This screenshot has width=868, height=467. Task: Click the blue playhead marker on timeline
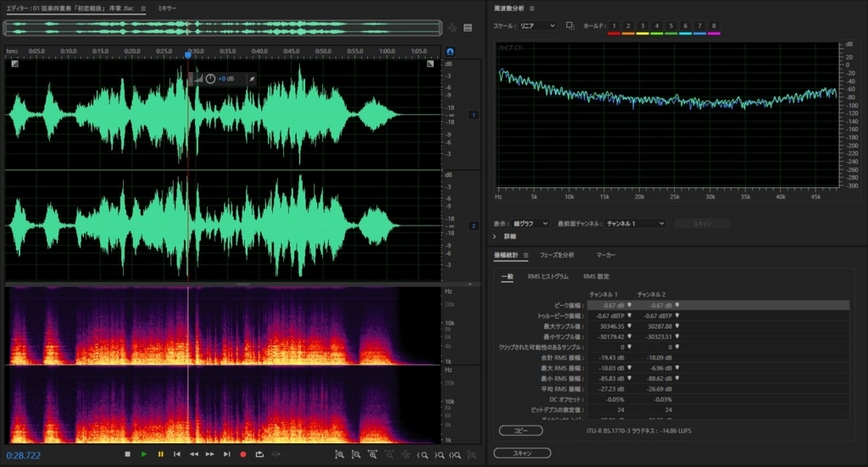[x=188, y=54]
